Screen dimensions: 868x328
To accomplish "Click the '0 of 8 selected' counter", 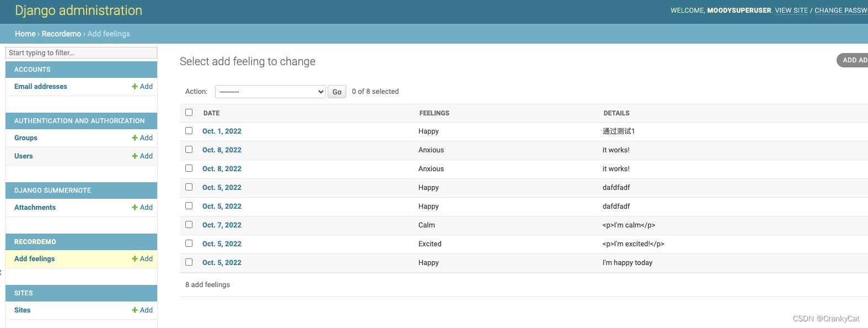I will pos(376,92).
